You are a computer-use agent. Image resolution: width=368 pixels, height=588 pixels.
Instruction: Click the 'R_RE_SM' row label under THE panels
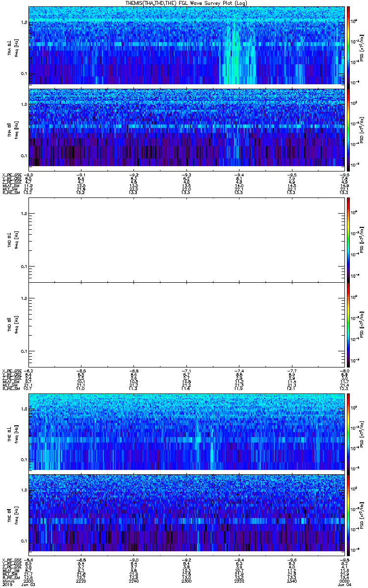pyautogui.click(x=10, y=577)
